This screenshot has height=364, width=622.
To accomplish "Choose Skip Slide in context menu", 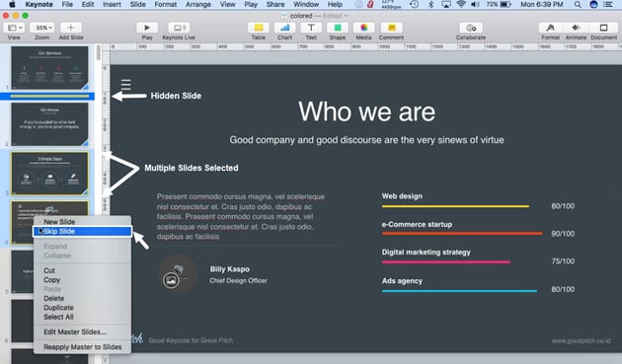I will coord(82,231).
